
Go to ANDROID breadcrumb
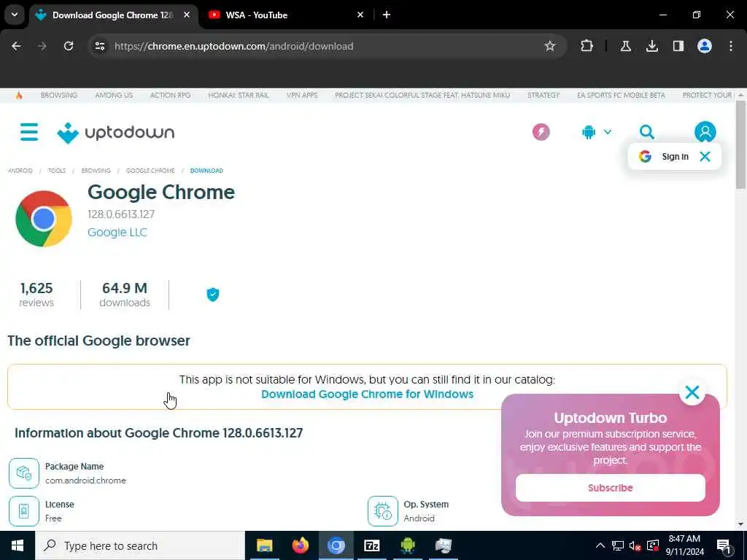click(20, 171)
